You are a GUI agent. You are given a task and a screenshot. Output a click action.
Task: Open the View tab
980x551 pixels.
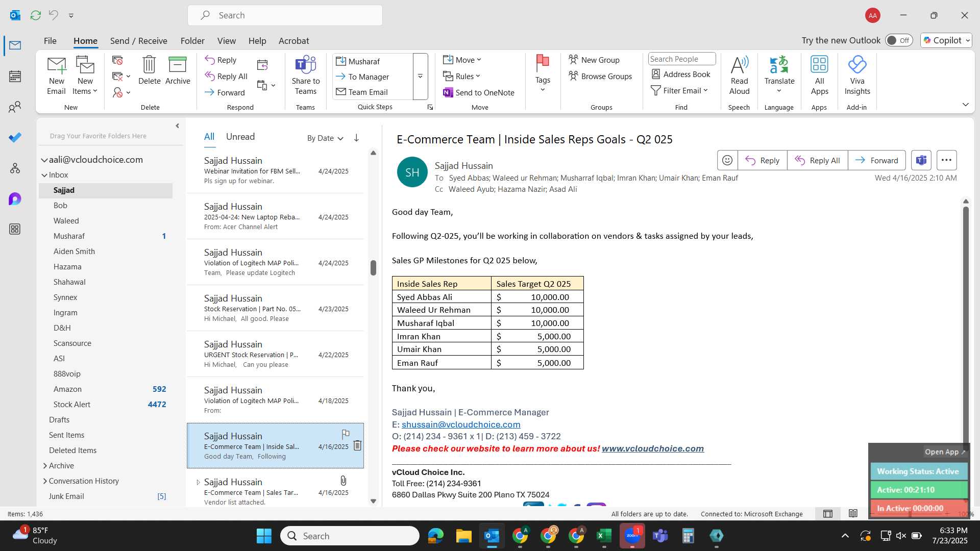(x=226, y=41)
